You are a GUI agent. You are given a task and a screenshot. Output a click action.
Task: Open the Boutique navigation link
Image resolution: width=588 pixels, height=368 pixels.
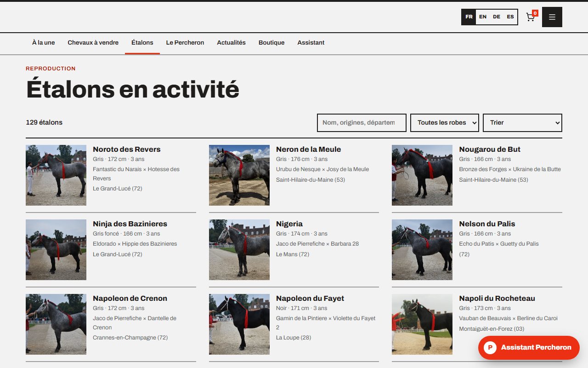pyautogui.click(x=271, y=43)
